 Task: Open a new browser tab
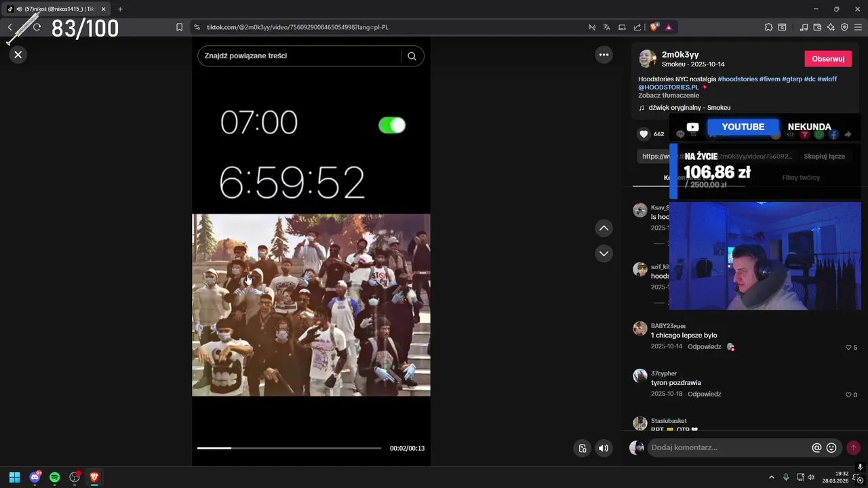point(120,9)
